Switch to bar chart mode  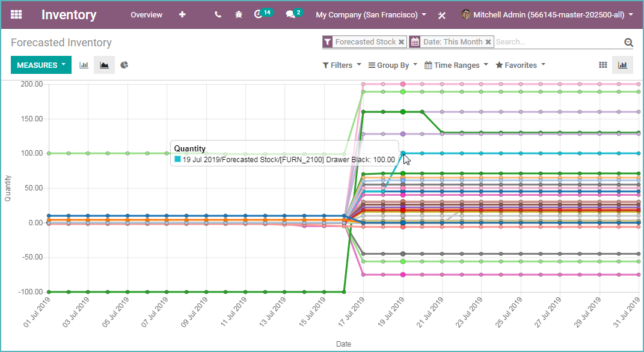pyautogui.click(x=84, y=64)
